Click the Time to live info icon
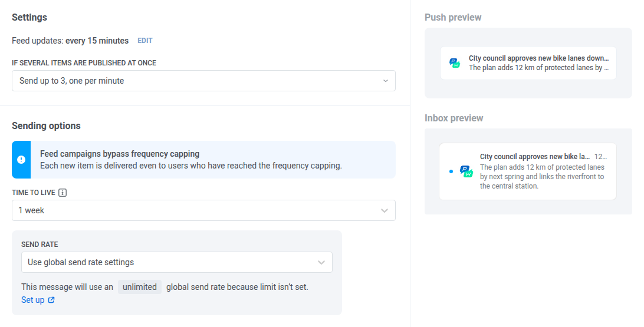Screen dimensions: 644x327 click(x=63, y=193)
